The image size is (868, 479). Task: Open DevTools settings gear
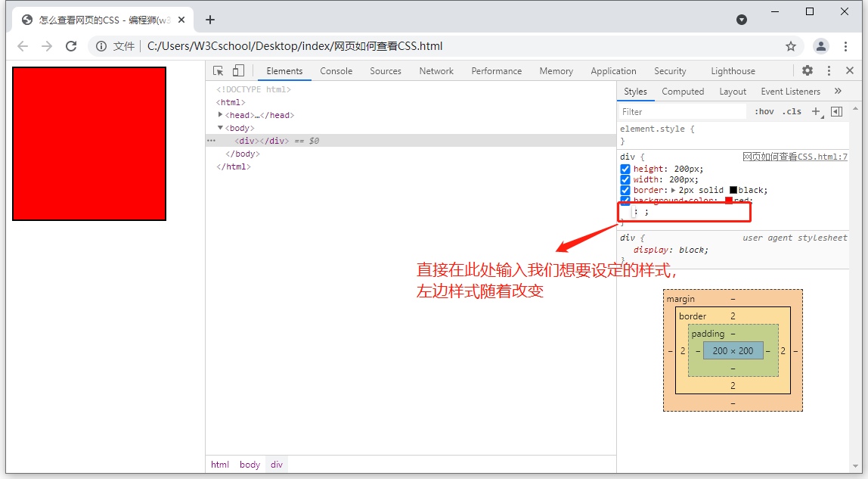808,70
